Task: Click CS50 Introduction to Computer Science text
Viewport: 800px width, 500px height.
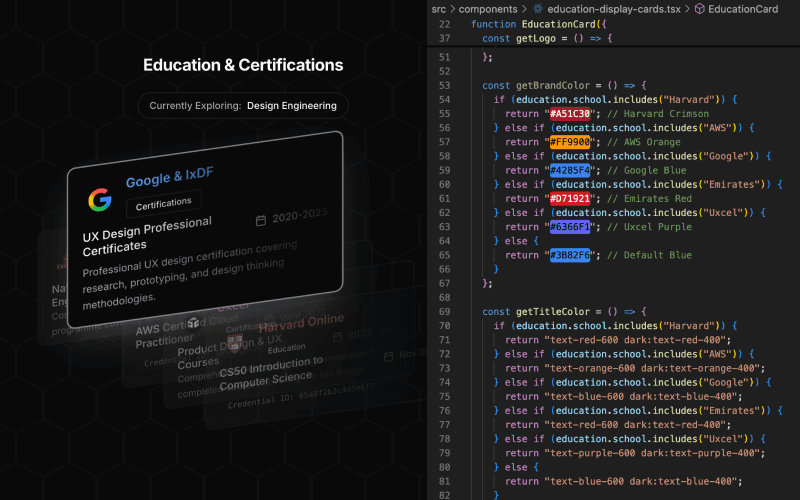Action: point(271,373)
